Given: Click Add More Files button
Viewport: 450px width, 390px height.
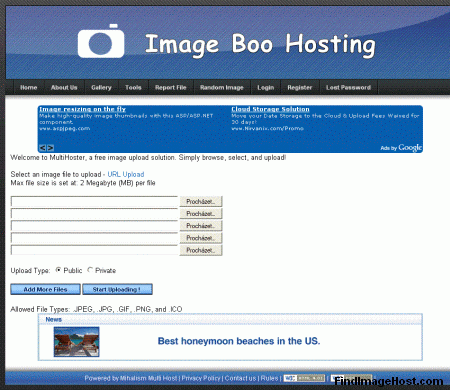Looking at the screenshot, I should coord(45,289).
